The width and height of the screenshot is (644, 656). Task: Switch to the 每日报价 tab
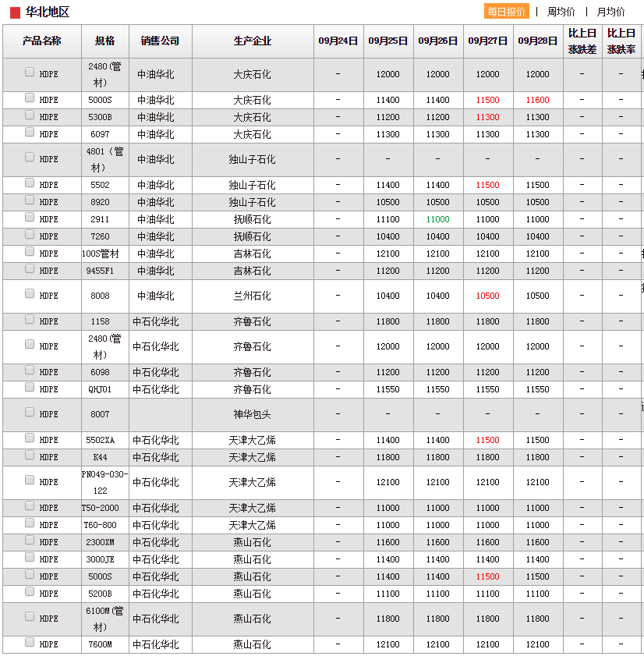pyautogui.click(x=506, y=11)
